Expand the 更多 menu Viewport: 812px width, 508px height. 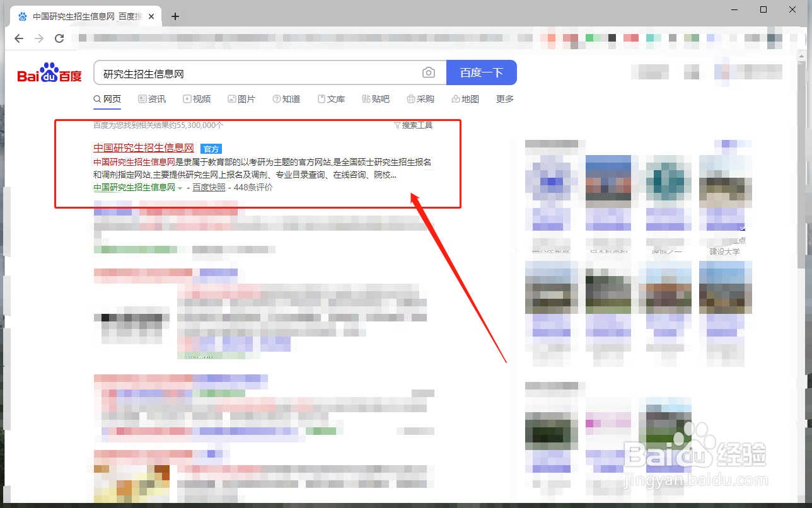pos(505,99)
